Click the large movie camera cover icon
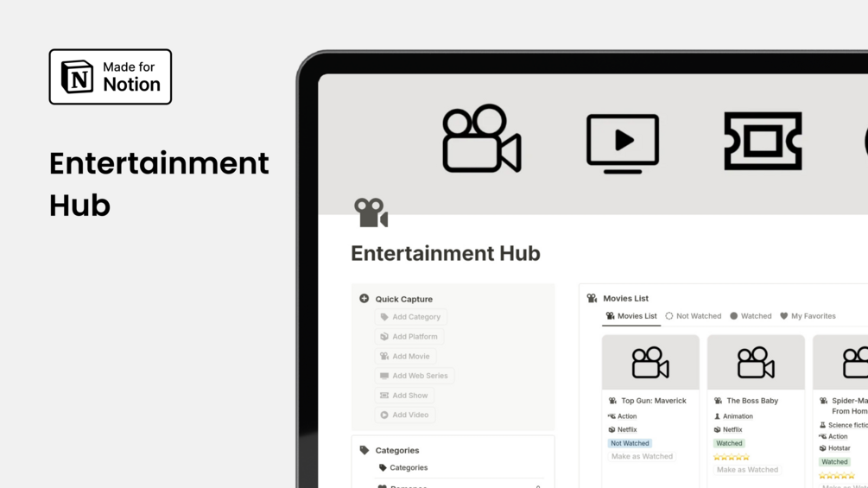Image resolution: width=868 pixels, height=488 pixels. (482, 138)
